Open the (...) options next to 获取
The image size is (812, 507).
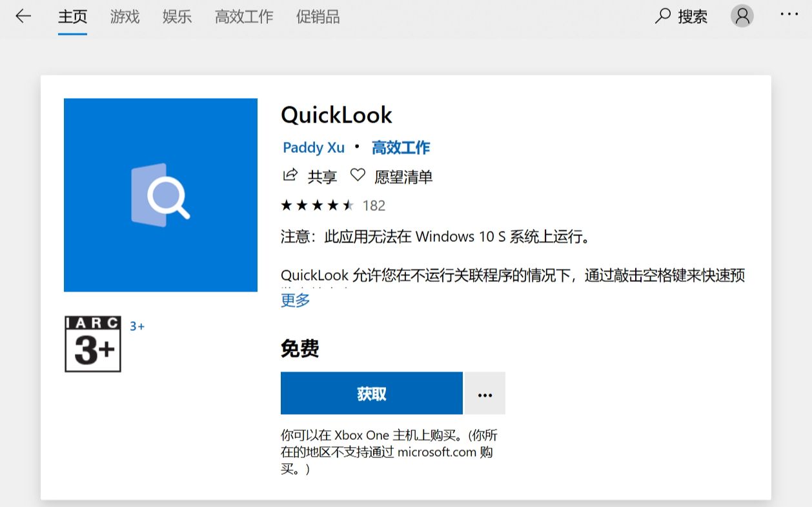tap(484, 393)
